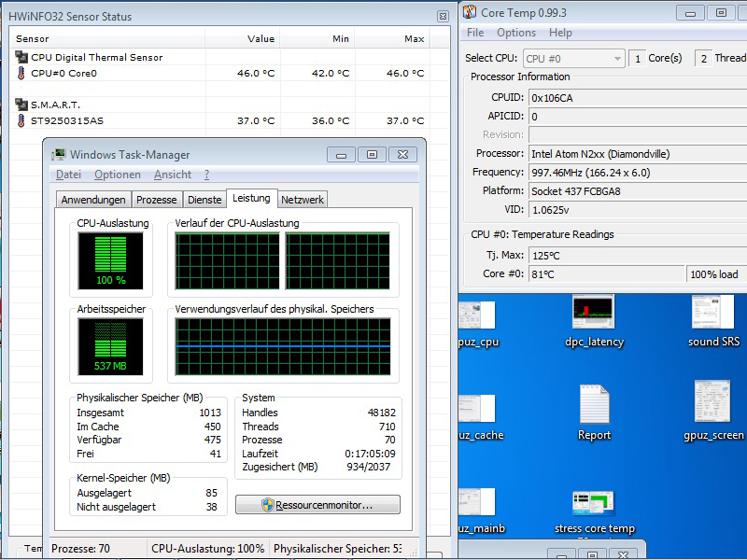This screenshot has width=747, height=560.
Task: Minimize the Windows Task-Manager window
Action: tap(341, 155)
